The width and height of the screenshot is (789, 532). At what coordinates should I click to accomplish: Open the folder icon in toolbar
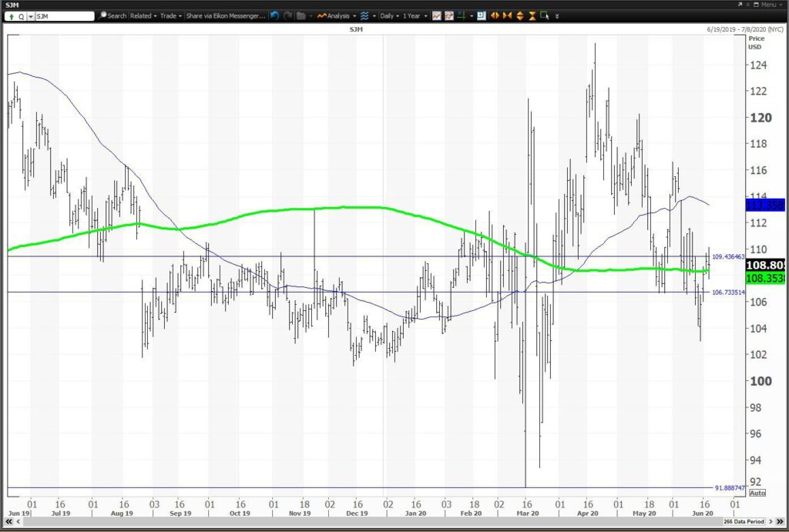click(x=301, y=16)
